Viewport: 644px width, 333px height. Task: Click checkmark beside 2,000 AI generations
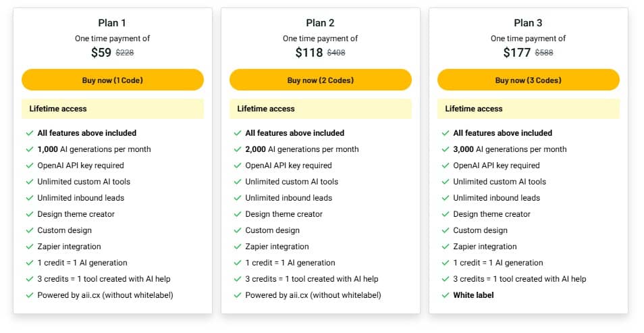tap(238, 149)
